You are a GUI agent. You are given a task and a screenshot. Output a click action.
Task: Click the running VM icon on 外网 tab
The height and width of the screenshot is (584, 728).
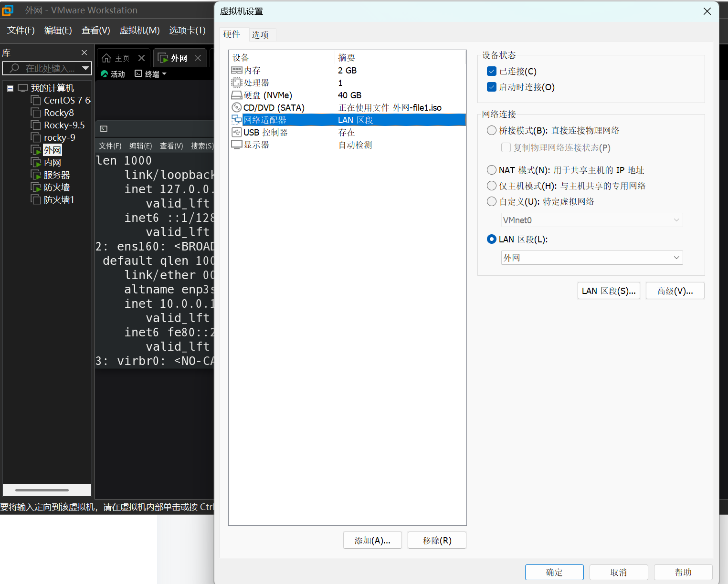[x=163, y=58]
